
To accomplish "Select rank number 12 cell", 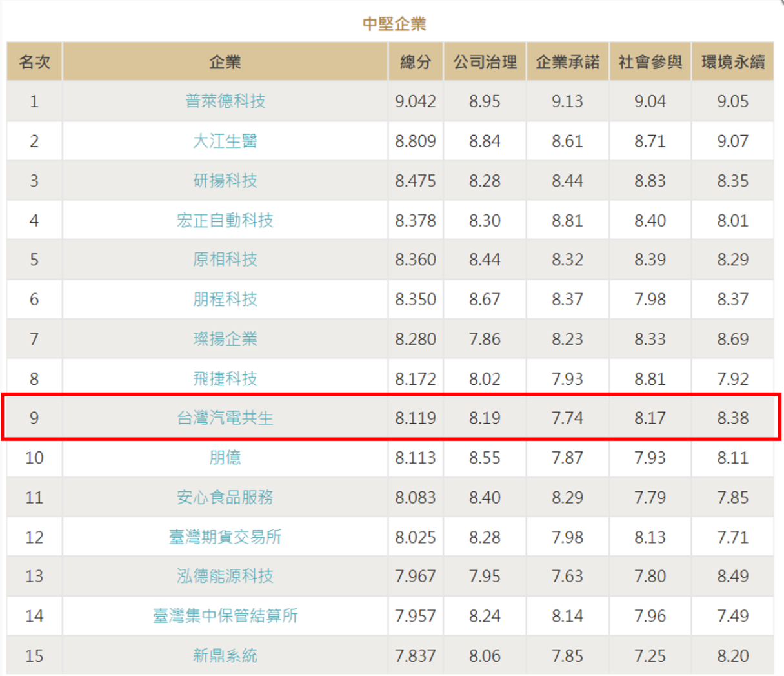I will click(34, 537).
